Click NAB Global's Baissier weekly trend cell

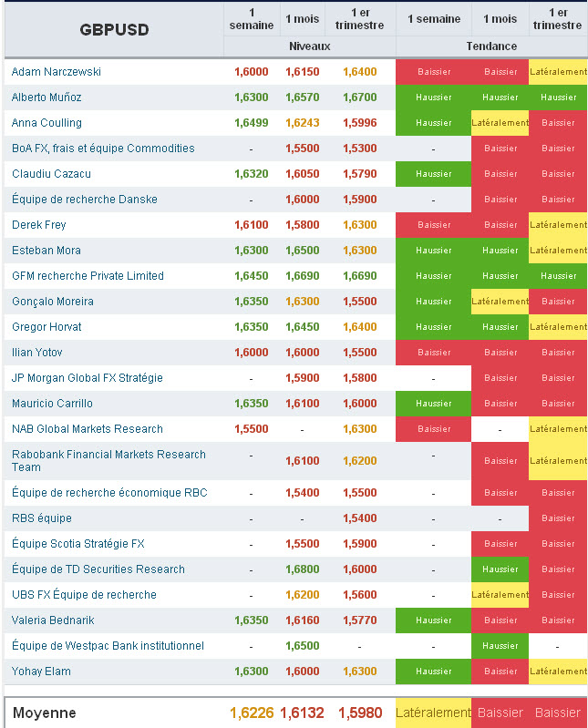click(x=433, y=429)
